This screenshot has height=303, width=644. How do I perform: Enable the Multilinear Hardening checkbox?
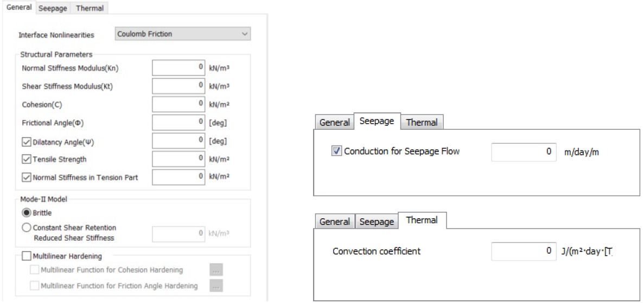coord(26,256)
